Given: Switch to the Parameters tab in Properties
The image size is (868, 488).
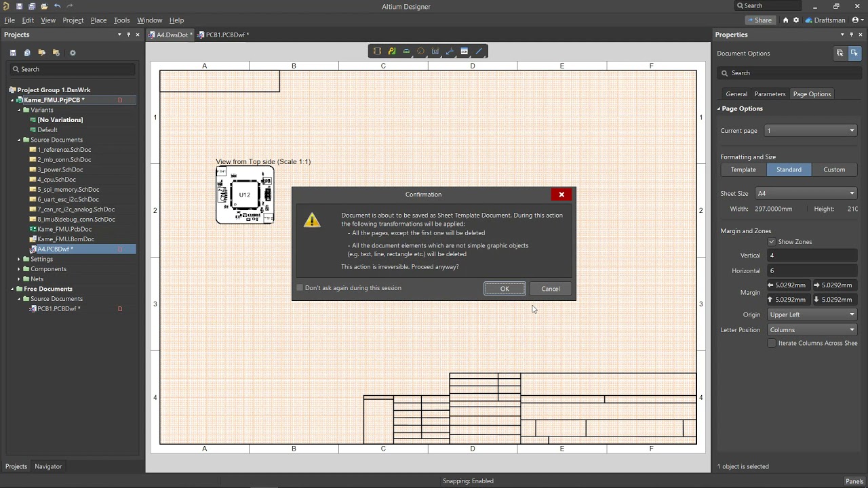Looking at the screenshot, I should coord(770,94).
